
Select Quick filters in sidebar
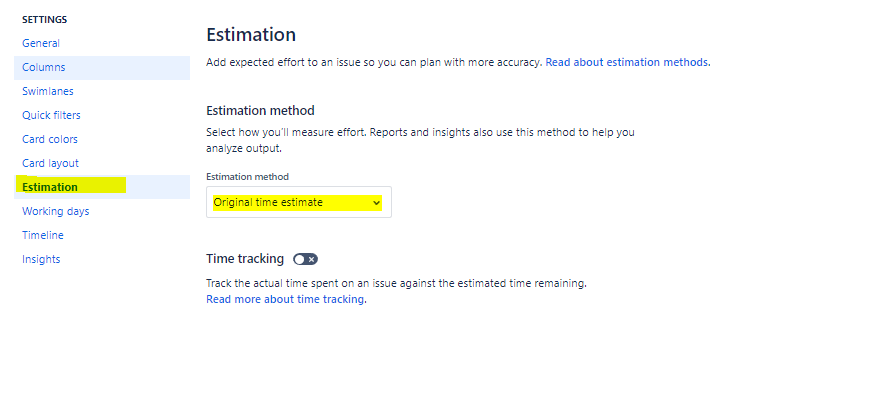(51, 115)
